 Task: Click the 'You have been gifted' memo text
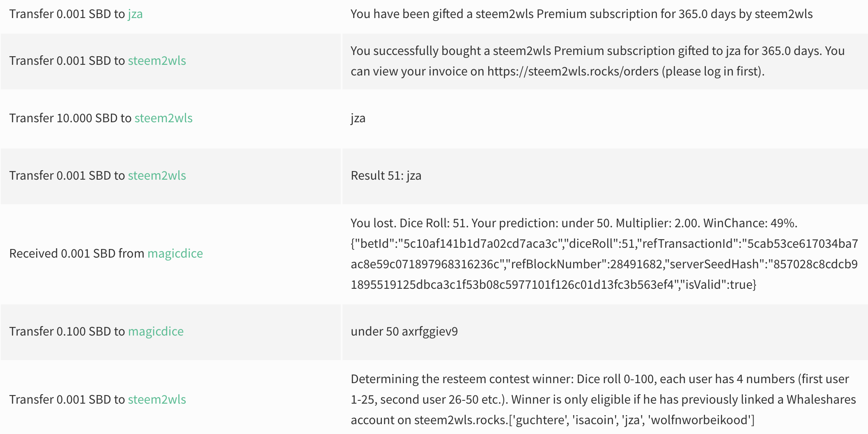581,14
